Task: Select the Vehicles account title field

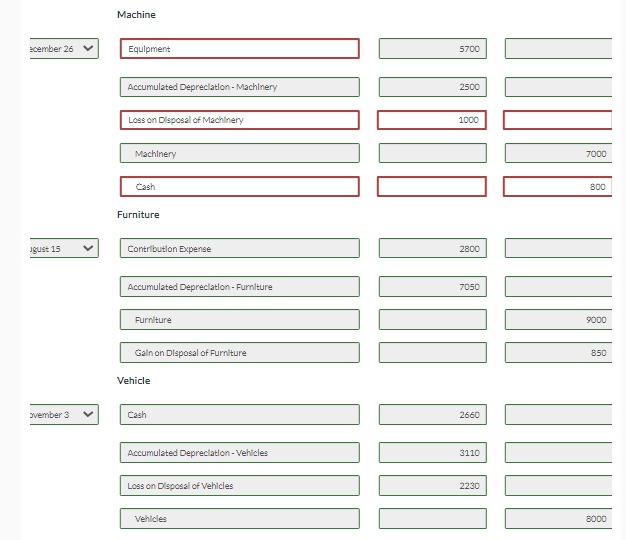Action: (240, 519)
